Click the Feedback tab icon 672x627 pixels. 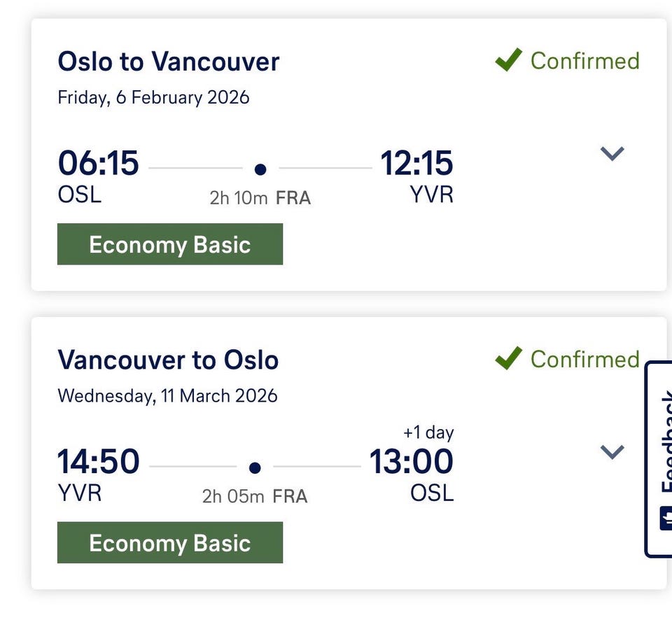[666, 519]
